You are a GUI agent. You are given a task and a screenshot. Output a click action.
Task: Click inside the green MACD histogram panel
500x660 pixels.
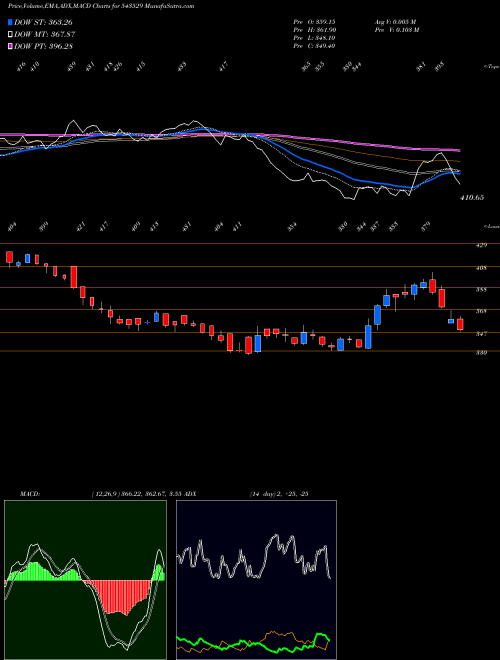tap(85, 580)
